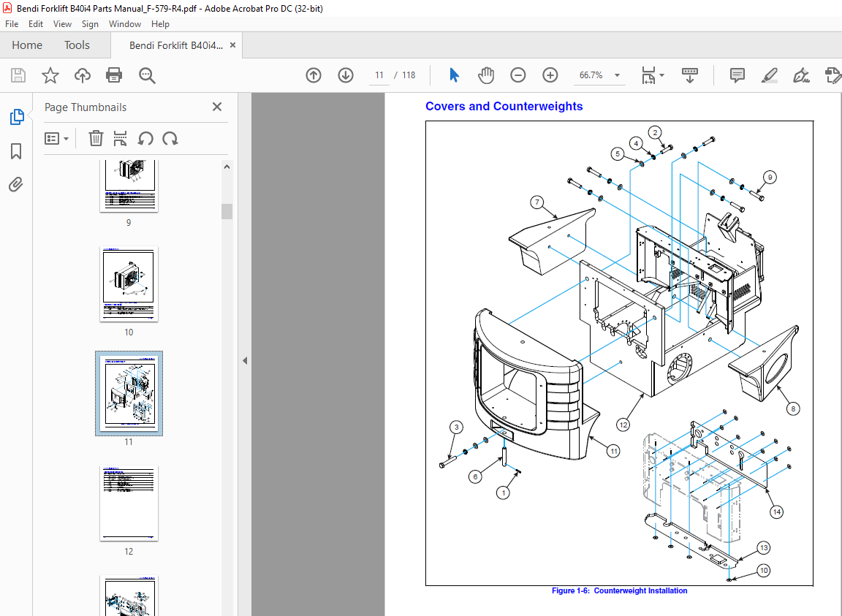Click the thumbnails scrollbar handle
Viewport: 842px width, 616px height.
(x=227, y=212)
